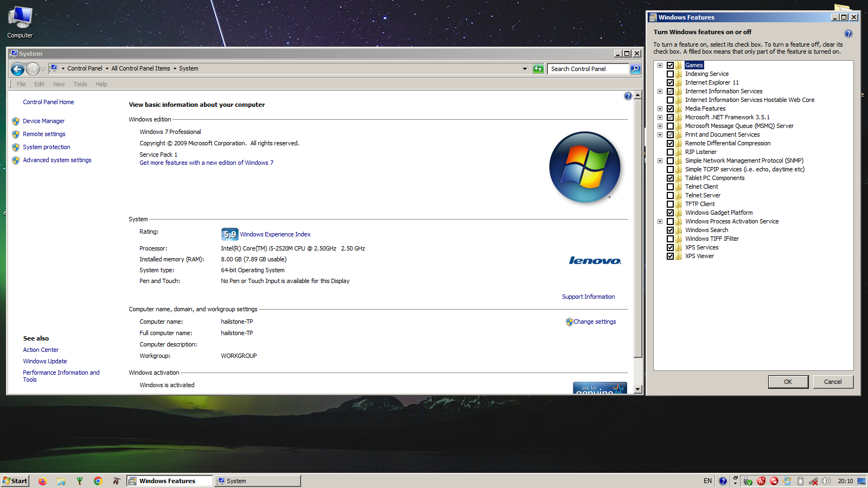The image size is (868, 488).
Task: Expand the Microsoft .NET Framework 3.5.1 node
Action: 660,117
